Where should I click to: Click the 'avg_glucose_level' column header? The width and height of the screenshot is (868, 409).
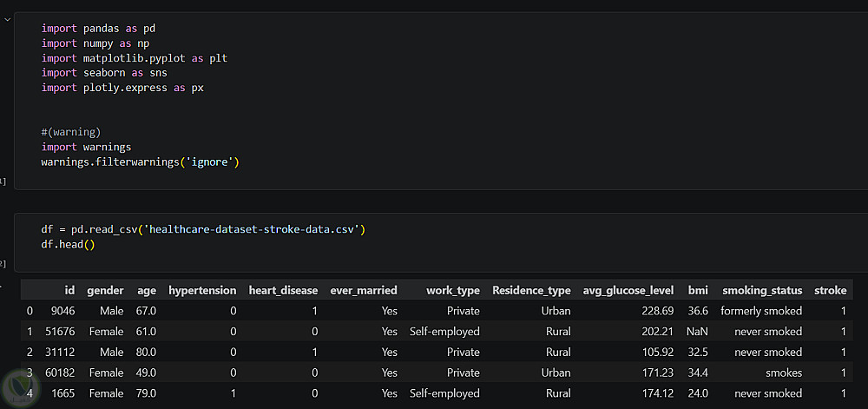coord(628,290)
